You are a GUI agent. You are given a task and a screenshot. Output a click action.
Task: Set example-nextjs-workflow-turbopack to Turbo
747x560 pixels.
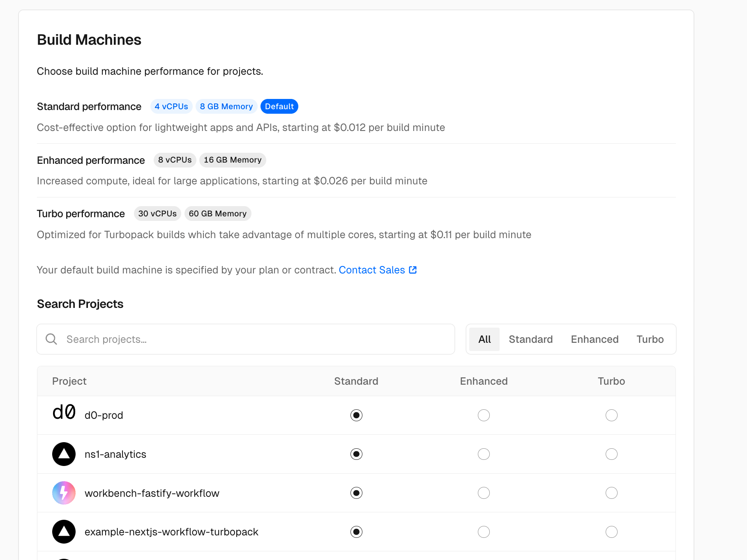[x=611, y=532]
